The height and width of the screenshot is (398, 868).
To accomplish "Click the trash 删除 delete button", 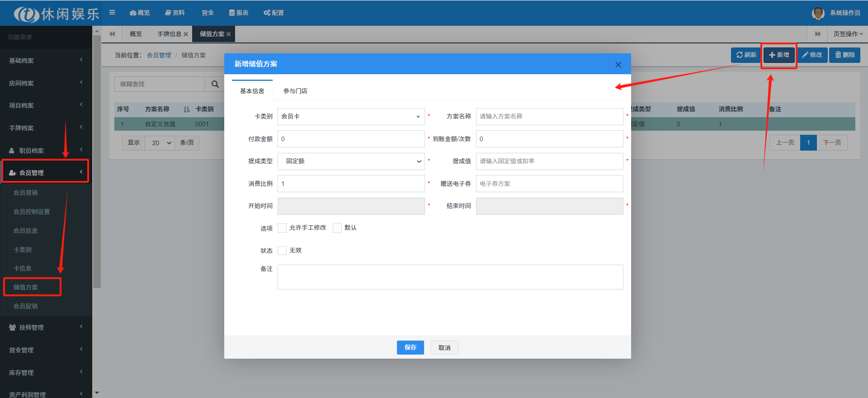I will point(844,55).
